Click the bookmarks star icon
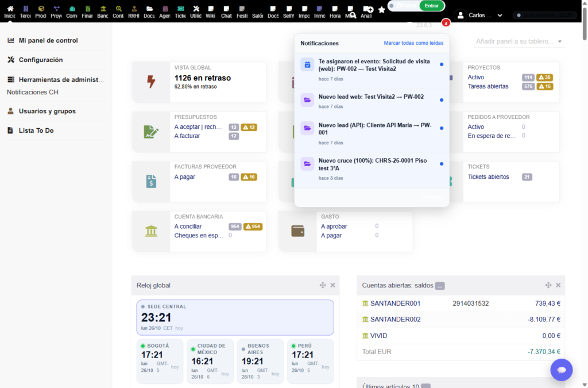The image size is (588, 388). 382,10
